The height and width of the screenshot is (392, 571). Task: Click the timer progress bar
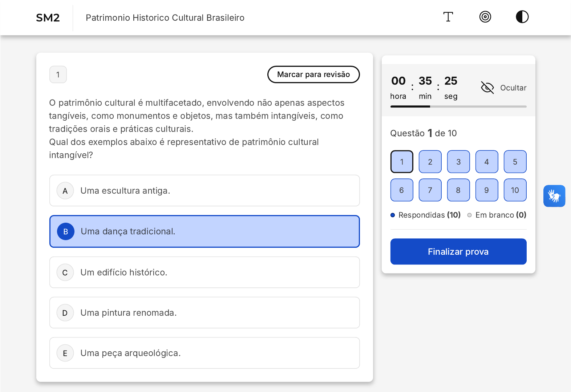click(x=458, y=106)
